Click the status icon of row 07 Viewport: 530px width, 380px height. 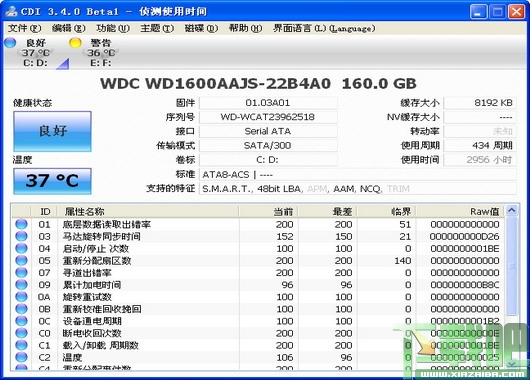pos(21,272)
